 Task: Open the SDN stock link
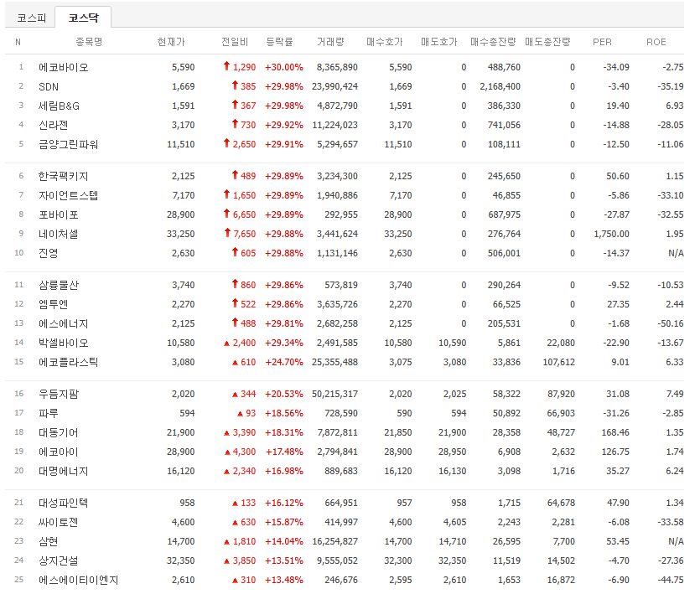49,86
